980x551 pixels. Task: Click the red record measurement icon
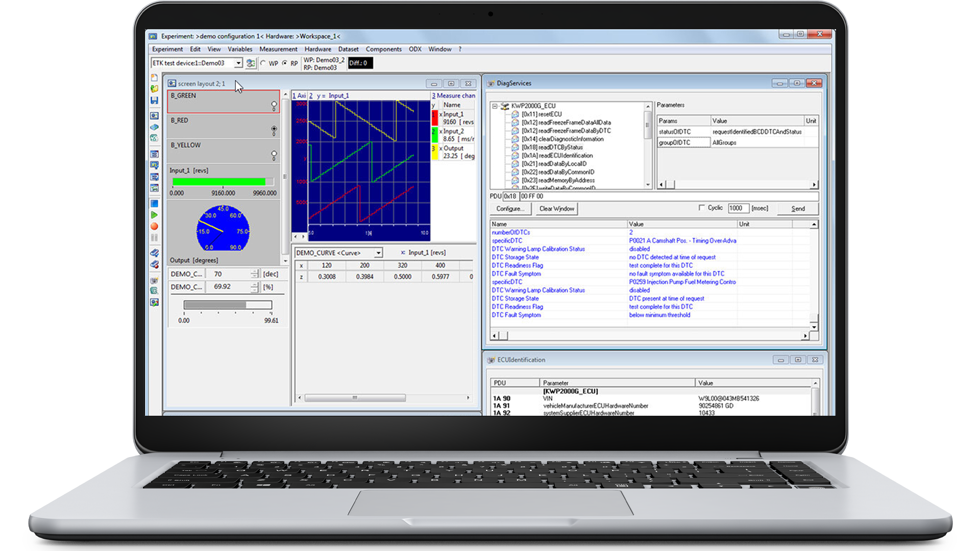click(154, 227)
